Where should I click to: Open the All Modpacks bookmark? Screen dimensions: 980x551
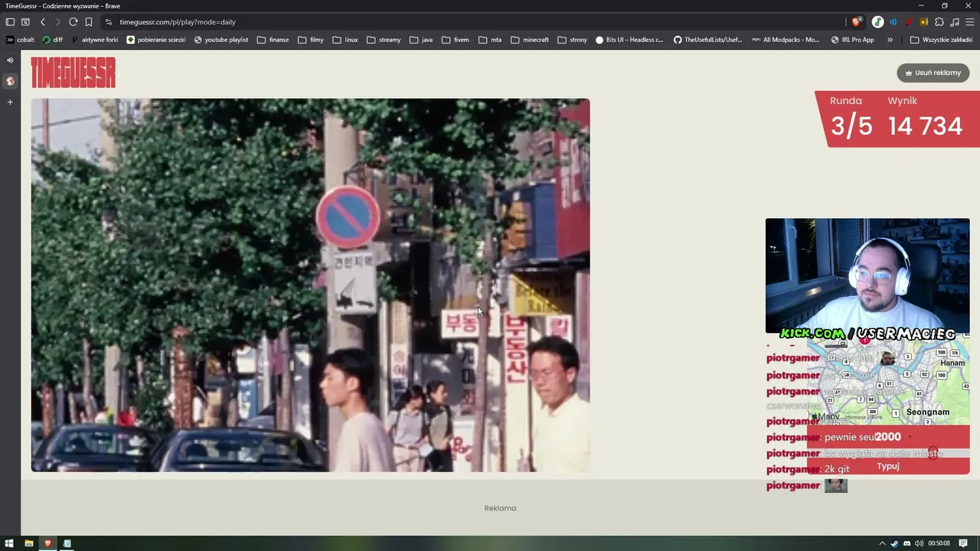(786, 40)
